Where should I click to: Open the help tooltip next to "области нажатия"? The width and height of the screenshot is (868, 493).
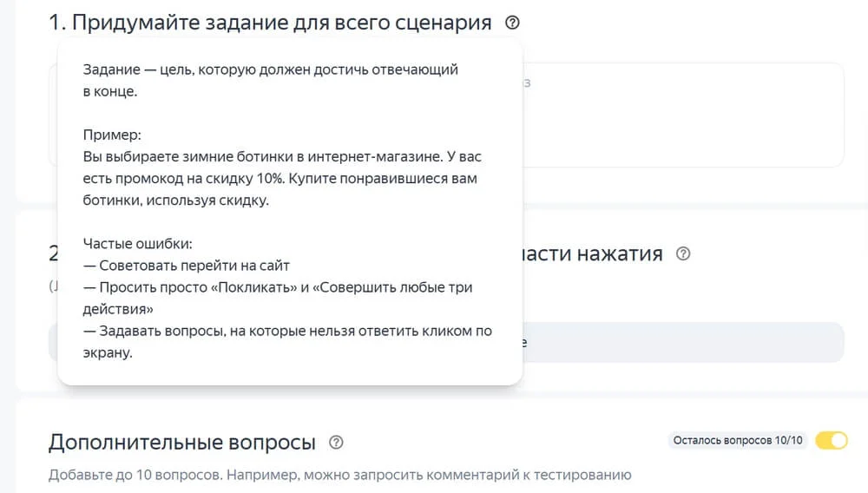coord(683,254)
